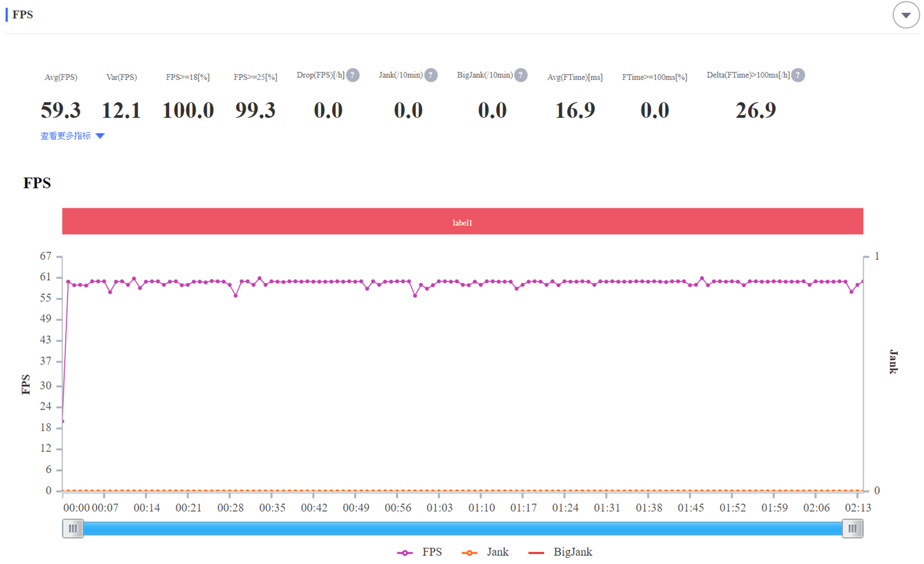924x564 pixels.
Task: Click help icon next to Delta(FTime)>100ms[/h]
Action: point(798,75)
